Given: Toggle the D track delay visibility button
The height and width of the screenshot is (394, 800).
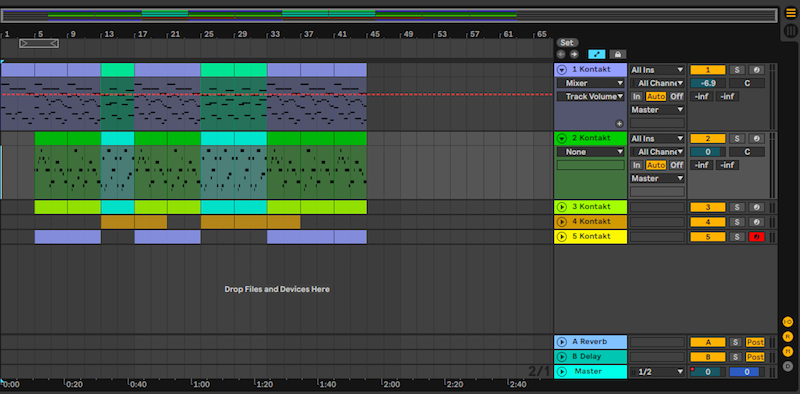Looking at the screenshot, I should pos(788,366).
